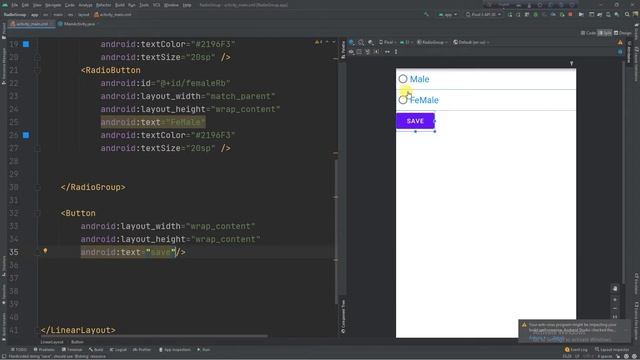Click the green debug bug icon
640x360 pixels.
(x=536, y=14)
